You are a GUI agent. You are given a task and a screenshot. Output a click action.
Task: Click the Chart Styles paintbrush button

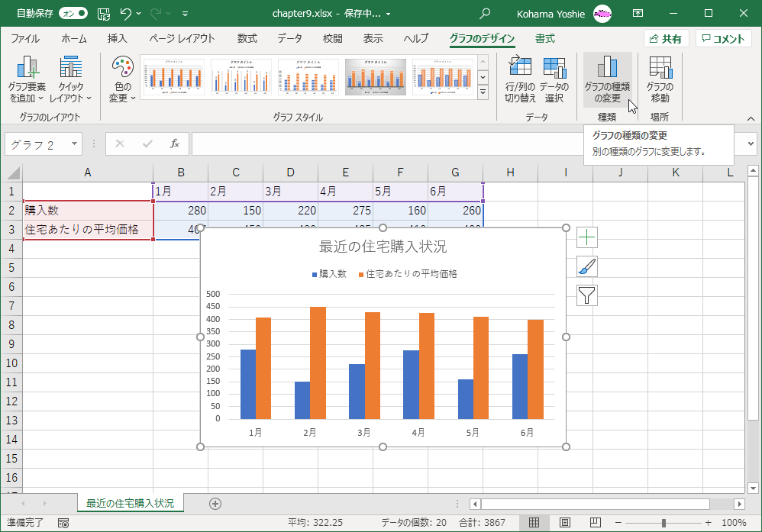587,266
